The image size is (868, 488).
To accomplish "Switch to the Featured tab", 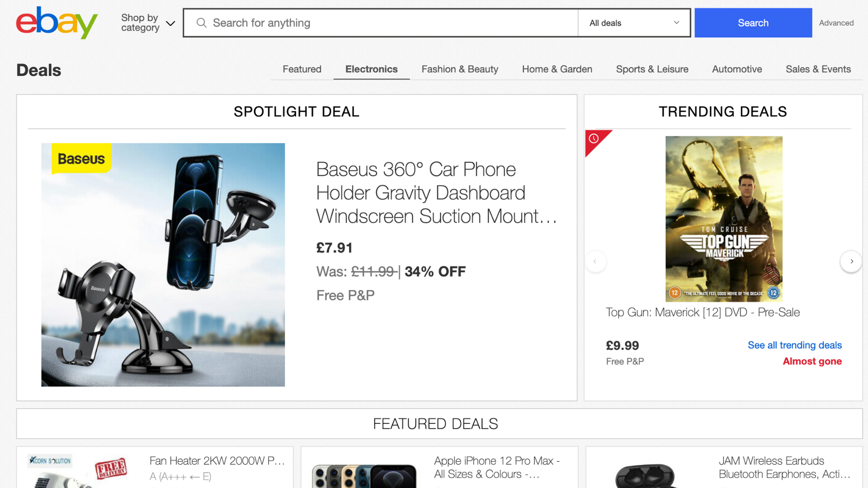I will coord(302,69).
